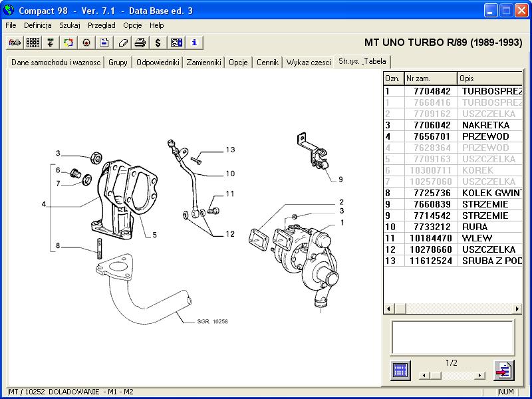Click the empty text field below parts table

tap(452, 337)
